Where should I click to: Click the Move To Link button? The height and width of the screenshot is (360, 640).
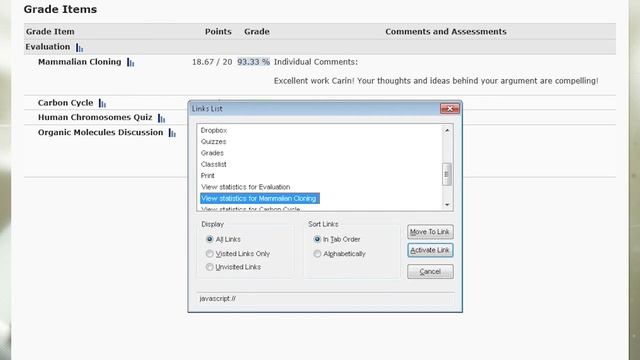coord(430,232)
